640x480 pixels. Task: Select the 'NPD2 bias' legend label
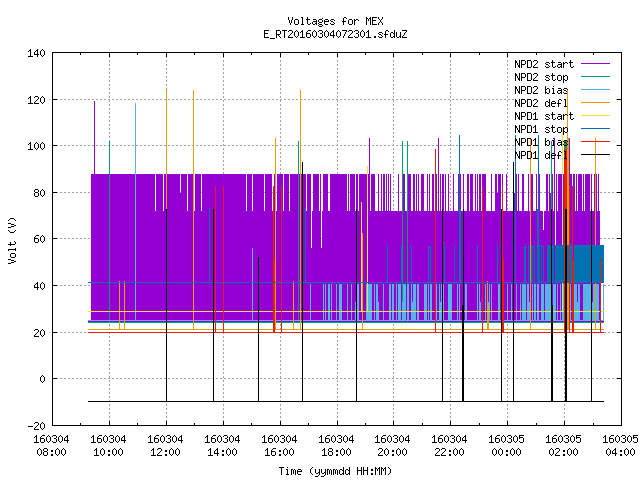[541, 90]
